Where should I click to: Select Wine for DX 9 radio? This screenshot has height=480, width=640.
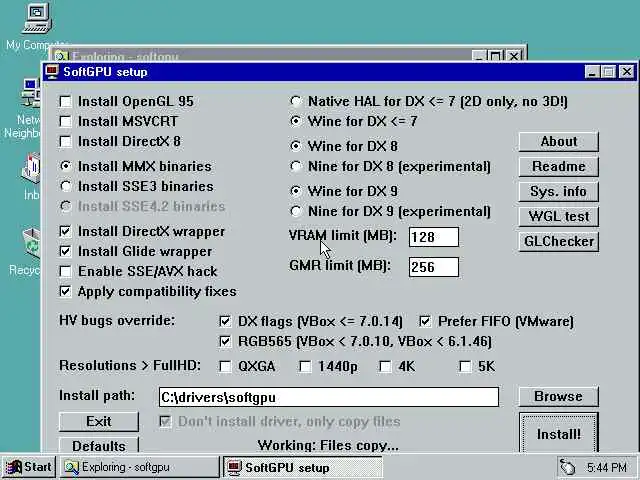pyautogui.click(x=296, y=191)
